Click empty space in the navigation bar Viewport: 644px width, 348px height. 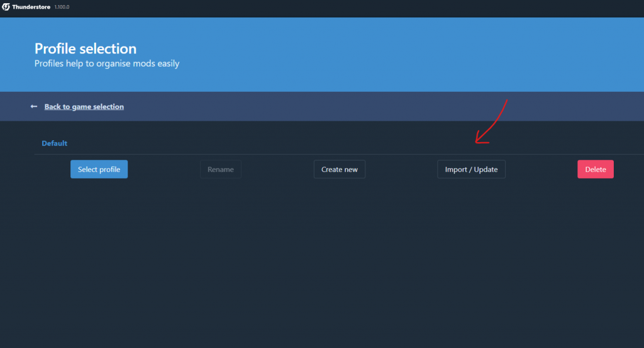tap(314, 106)
